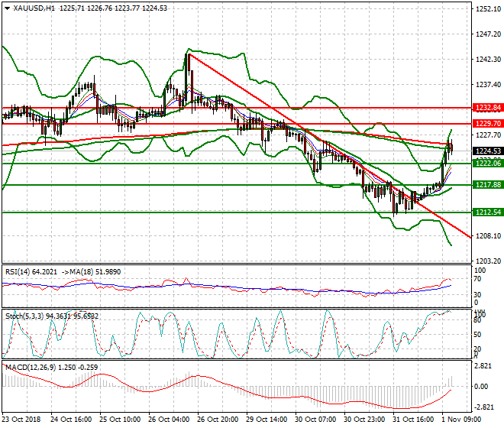Click the 1237.40 price scale value
The image size is (504, 428).
[x=488, y=84]
